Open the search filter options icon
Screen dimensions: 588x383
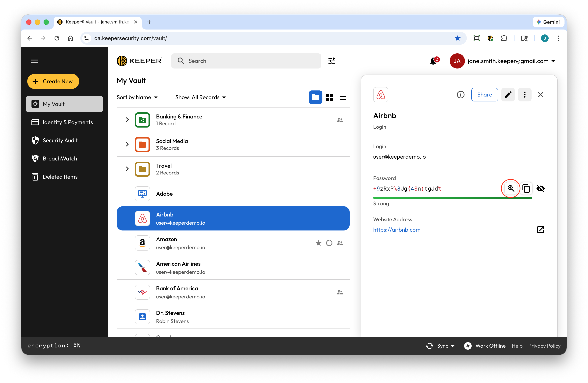(x=332, y=61)
